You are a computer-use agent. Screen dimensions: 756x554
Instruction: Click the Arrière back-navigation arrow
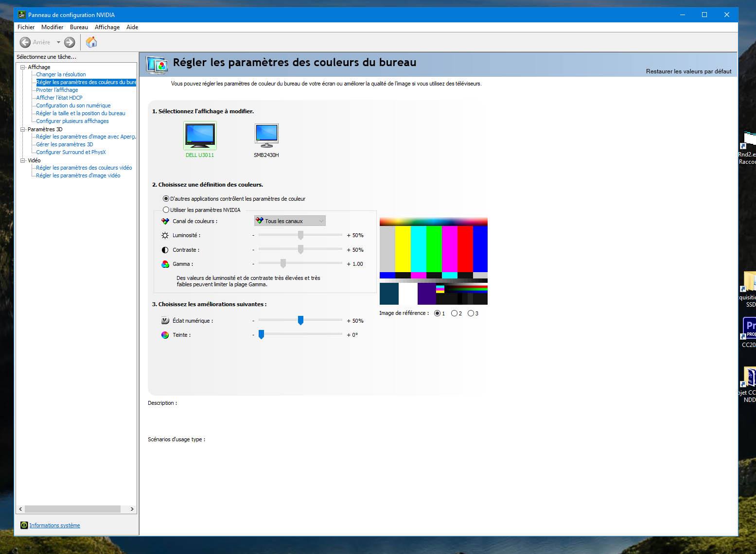pyautogui.click(x=25, y=42)
